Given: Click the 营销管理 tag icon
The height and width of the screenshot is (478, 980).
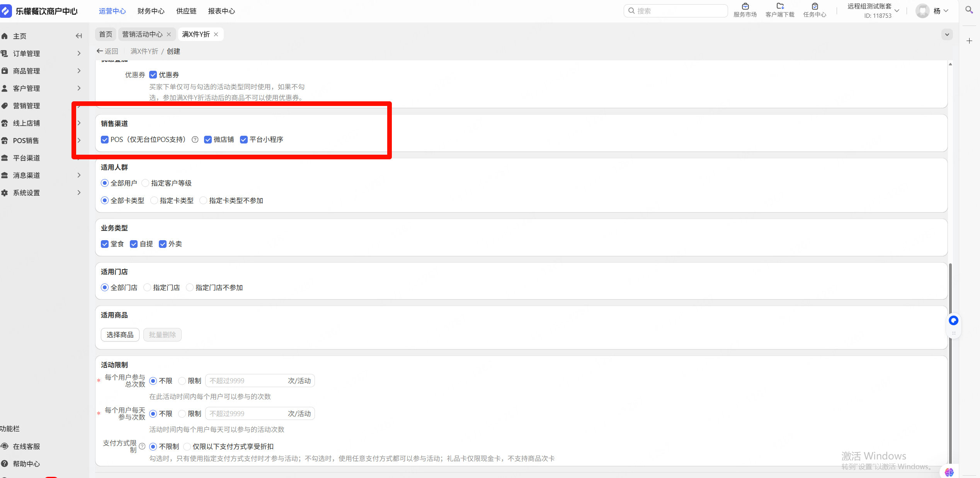Looking at the screenshot, I should (x=5, y=106).
